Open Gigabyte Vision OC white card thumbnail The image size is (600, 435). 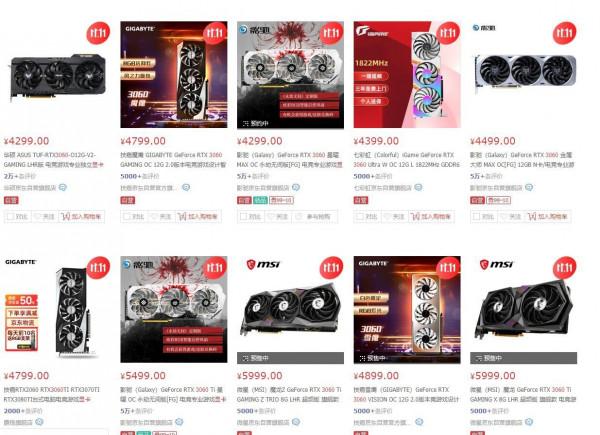(407, 310)
